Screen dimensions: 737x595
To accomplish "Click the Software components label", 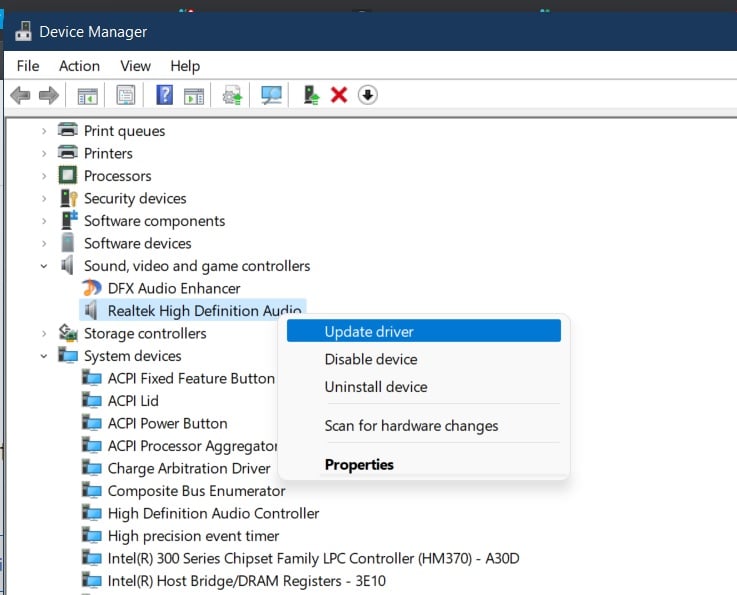I will 155,221.
